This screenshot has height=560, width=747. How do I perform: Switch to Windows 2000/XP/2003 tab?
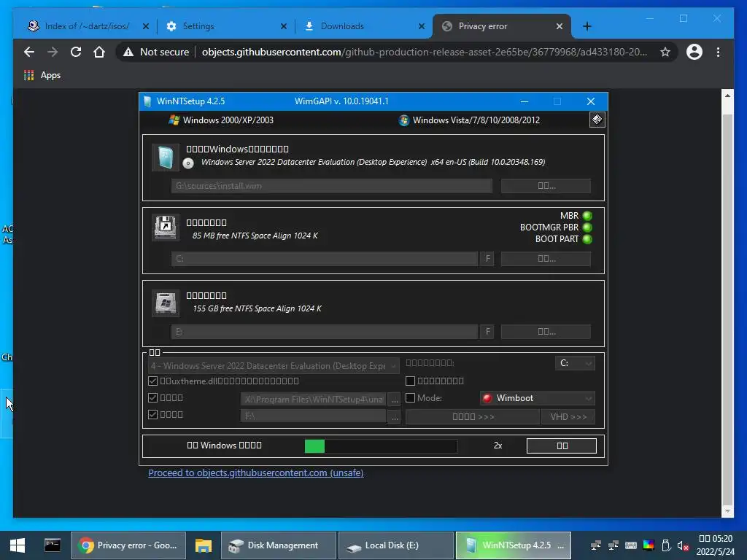coord(221,120)
